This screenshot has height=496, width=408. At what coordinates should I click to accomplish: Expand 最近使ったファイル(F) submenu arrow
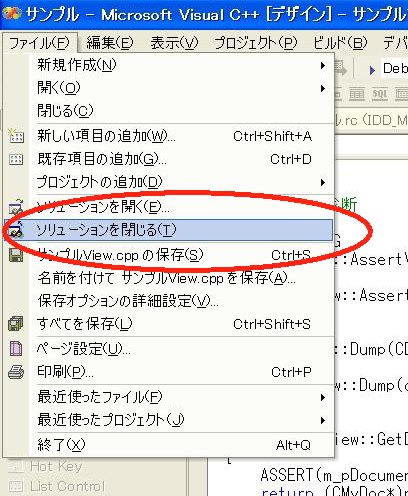322,397
